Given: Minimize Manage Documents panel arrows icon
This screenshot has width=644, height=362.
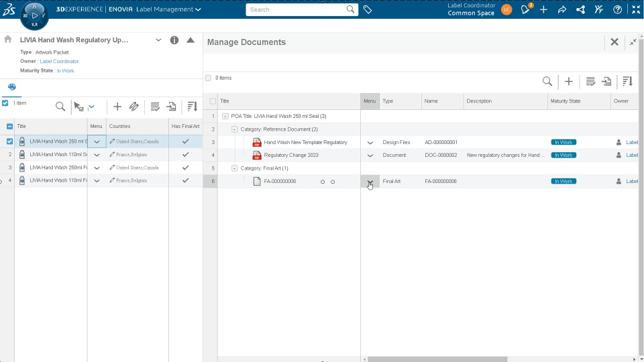Looking at the screenshot, I should click(x=633, y=42).
